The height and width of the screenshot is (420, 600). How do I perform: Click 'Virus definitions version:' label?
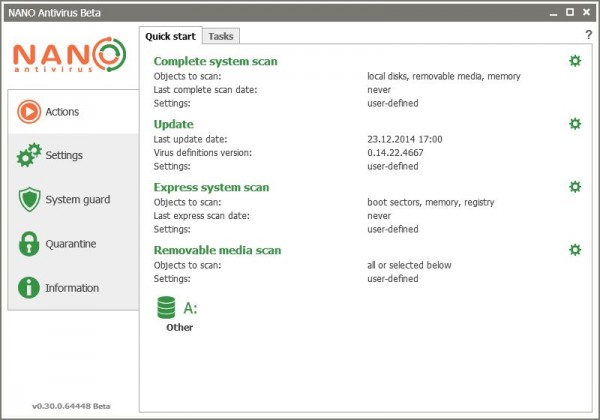pos(203,153)
